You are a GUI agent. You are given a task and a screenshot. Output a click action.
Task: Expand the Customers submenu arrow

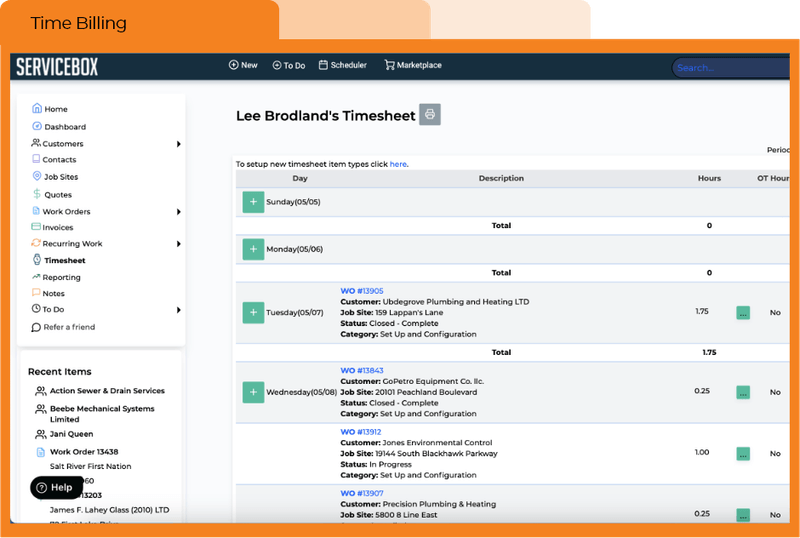click(x=179, y=144)
